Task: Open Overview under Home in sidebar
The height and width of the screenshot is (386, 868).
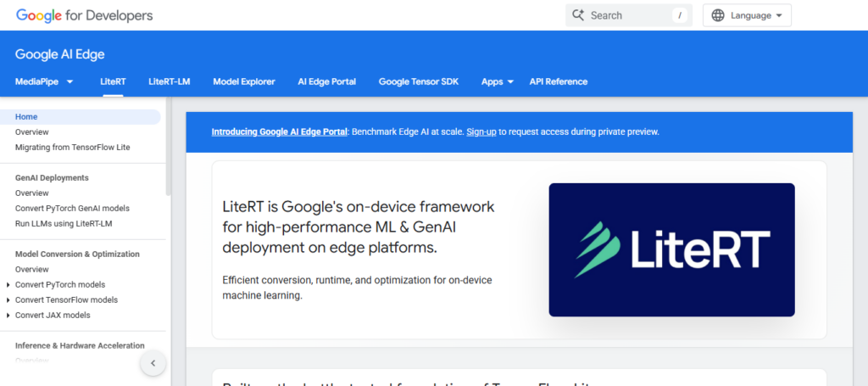Action: pos(32,131)
